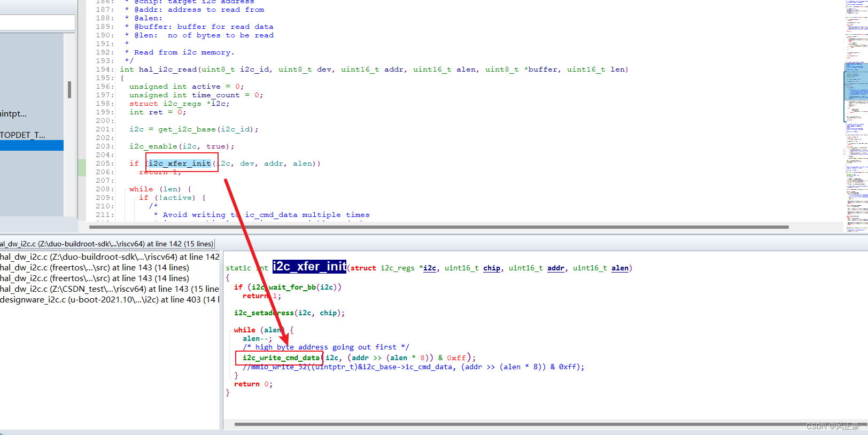
Task: Select the 'TOPDET_T...' entry in left panel
Action: tap(22, 135)
